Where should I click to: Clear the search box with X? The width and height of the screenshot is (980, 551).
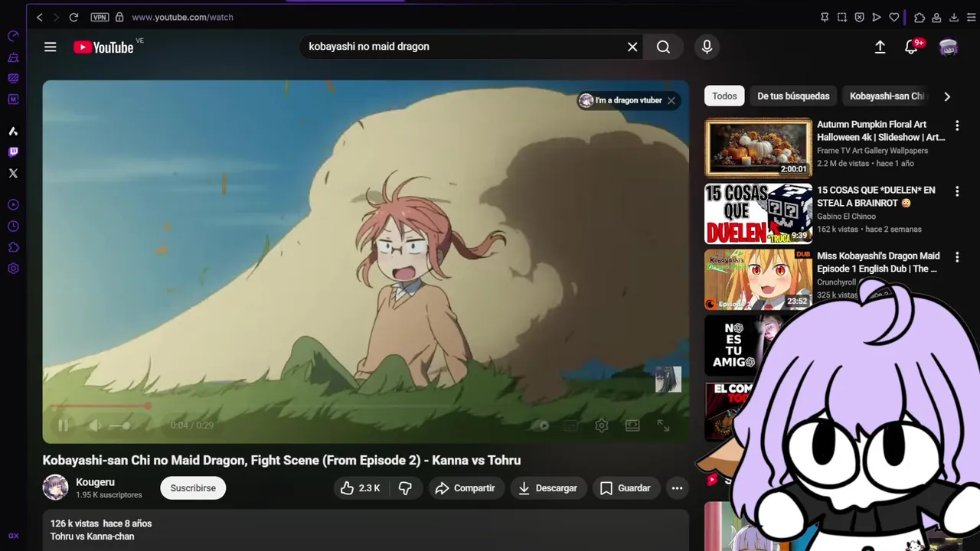[632, 47]
